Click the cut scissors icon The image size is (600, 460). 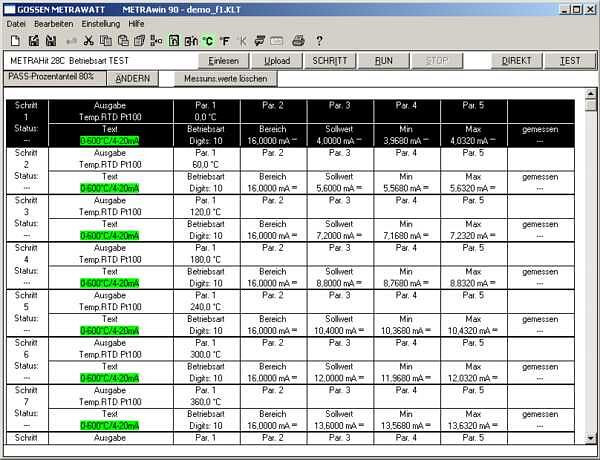pyautogui.click(x=88, y=40)
